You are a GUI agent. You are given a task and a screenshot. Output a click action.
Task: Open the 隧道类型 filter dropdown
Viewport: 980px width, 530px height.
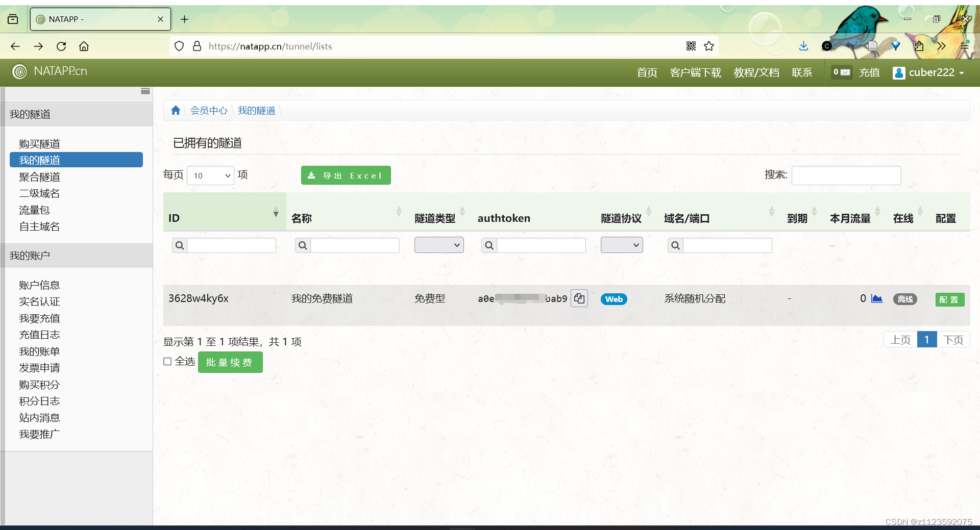point(438,245)
